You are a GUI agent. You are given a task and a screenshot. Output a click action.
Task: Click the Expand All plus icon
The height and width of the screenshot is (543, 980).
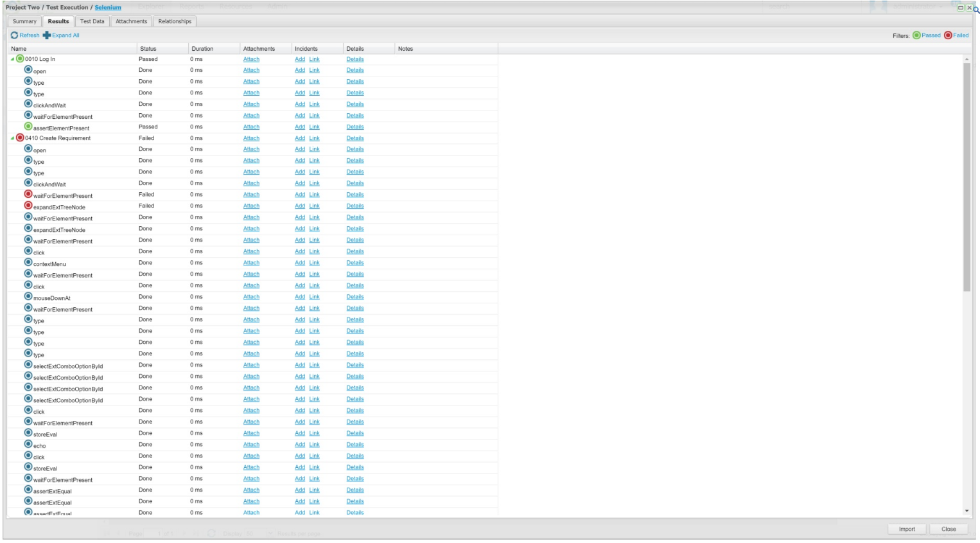point(46,35)
